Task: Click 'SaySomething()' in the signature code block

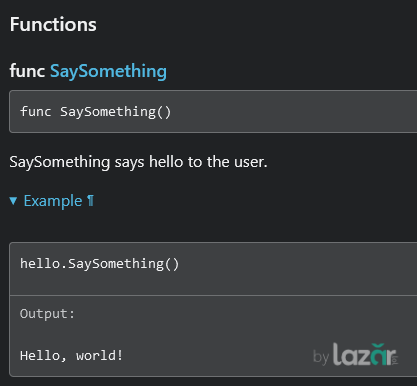Action: click(x=115, y=112)
